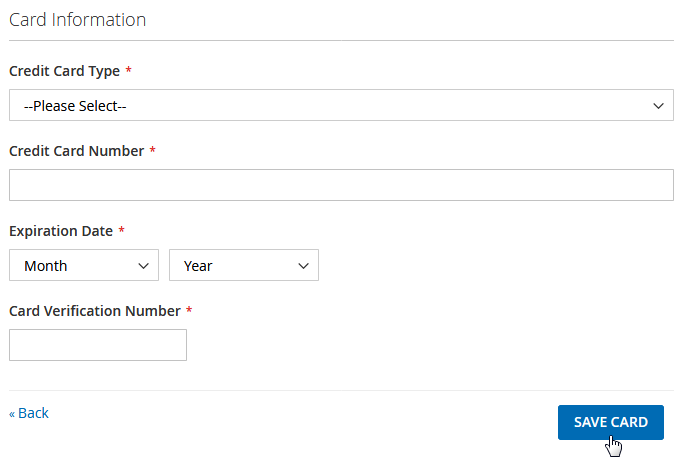
Task: Open the Credit Card Type dropdown
Action: pyautogui.click(x=340, y=105)
